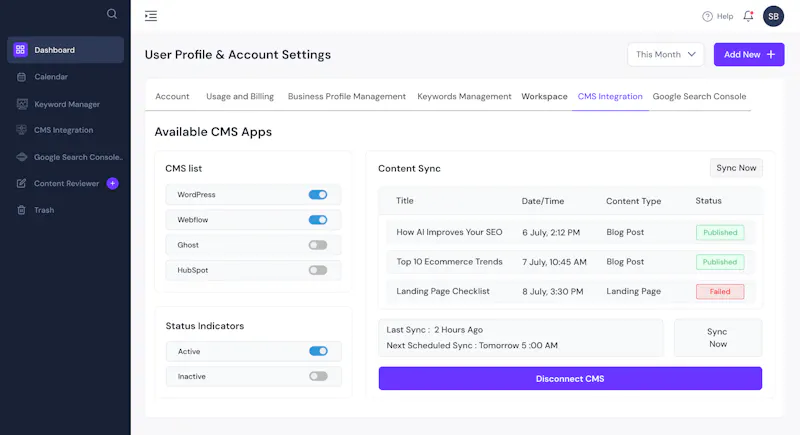Switch to Usage and Billing tab
Image resolution: width=800 pixels, height=435 pixels.
pyautogui.click(x=240, y=96)
